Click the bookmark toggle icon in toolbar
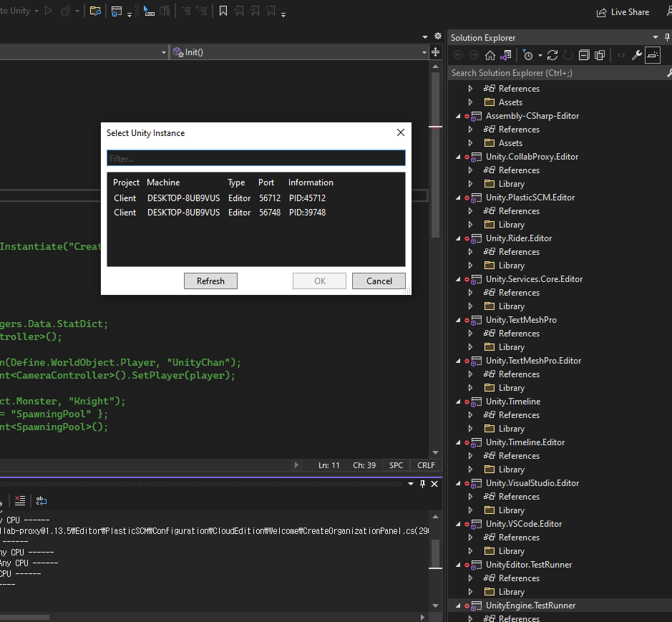Image resolution: width=672 pixels, height=622 pixels. tap(223, 11)
